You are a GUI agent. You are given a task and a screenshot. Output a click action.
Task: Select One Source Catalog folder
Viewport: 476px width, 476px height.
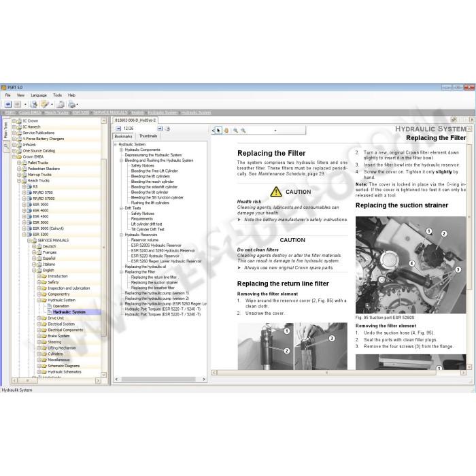(39, 151)
